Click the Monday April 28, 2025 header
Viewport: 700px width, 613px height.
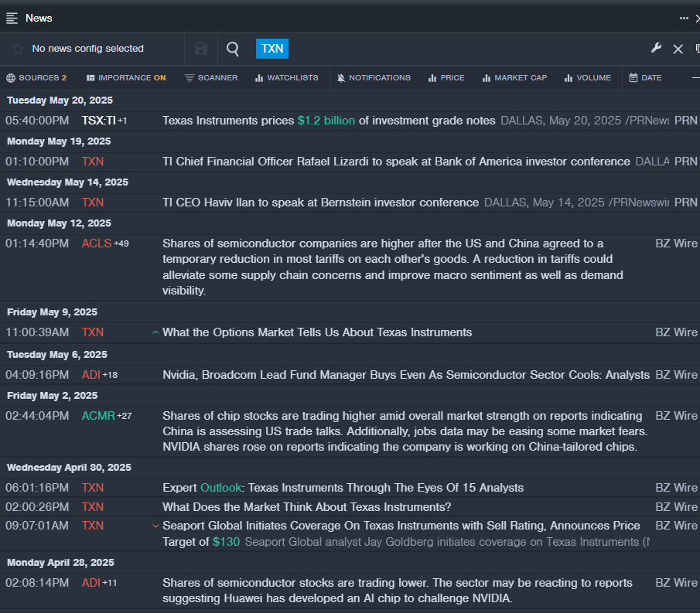point(60,563)
